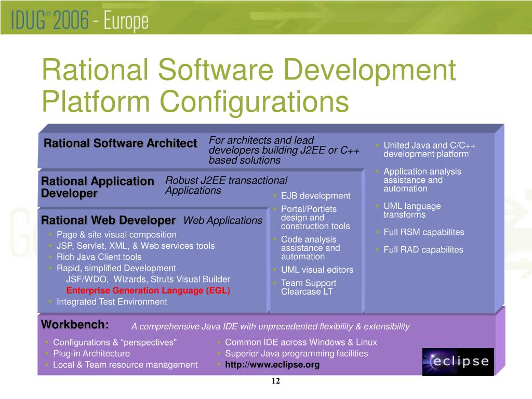Click 'Local & Team resource management' bullet
This screenshot has width=532, height=399.
pos(125,365)
